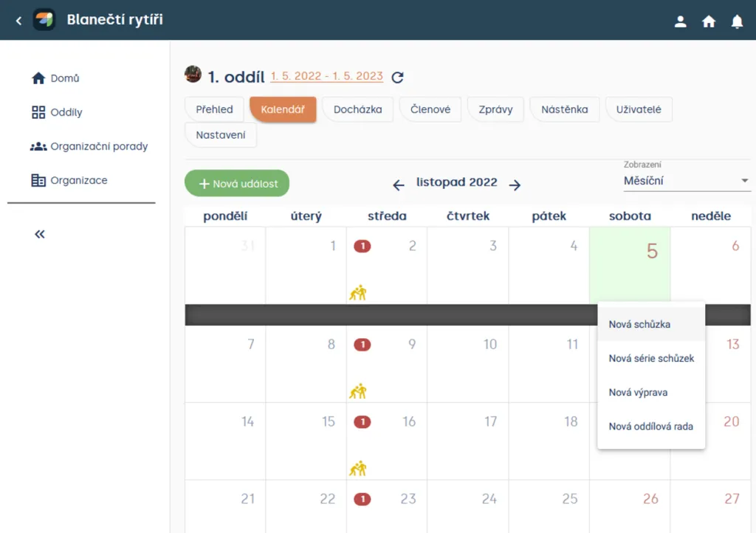This screenshot has height=533, width=756.
Task: Click the listopad 2022 month label
Action: coord(456,182)
